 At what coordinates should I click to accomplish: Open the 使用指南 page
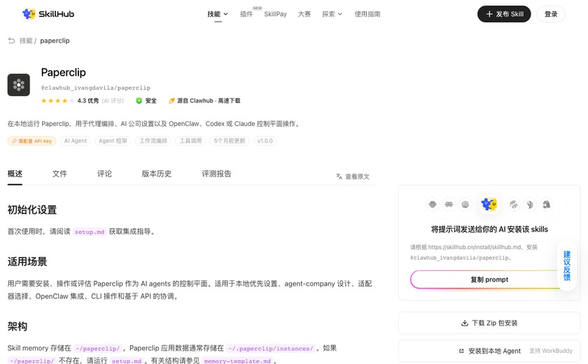coord(367,14)
